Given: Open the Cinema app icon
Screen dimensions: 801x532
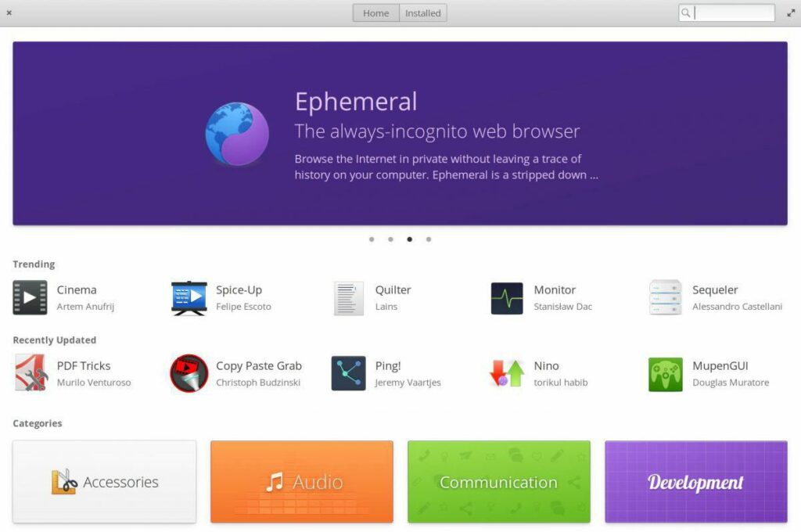Looking at the screenshot, I should [31, 297].
